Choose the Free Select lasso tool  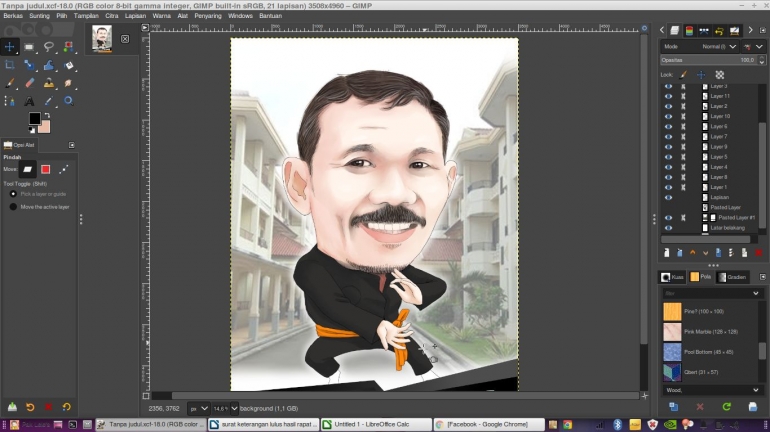click(49, 47)
